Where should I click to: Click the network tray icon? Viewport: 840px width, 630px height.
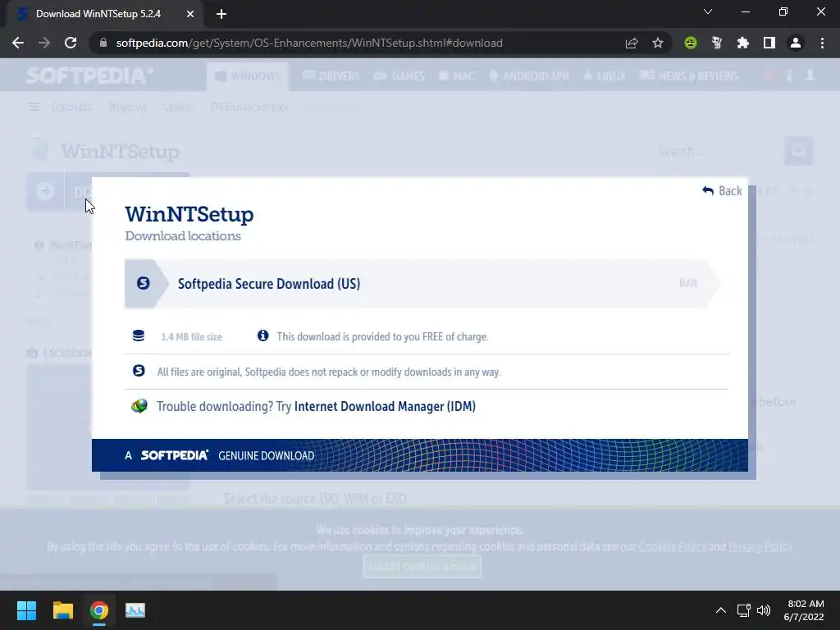point(743,610)
